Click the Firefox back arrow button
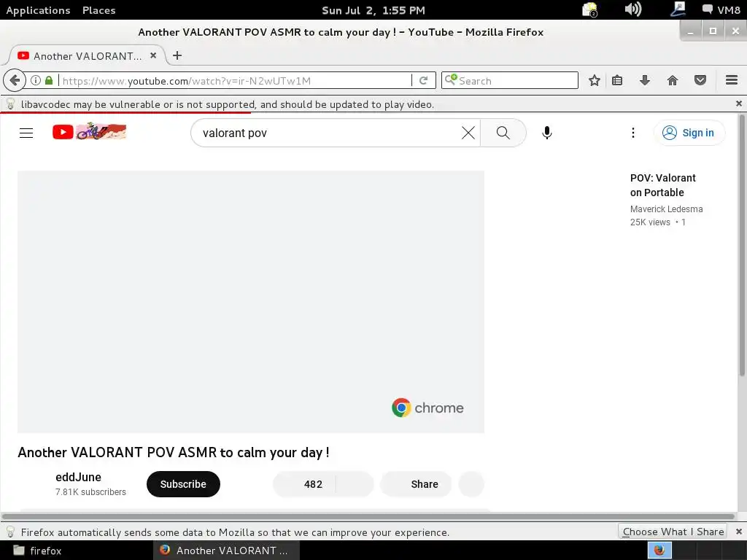The image size is (747, 560). (x=15, y=80)
